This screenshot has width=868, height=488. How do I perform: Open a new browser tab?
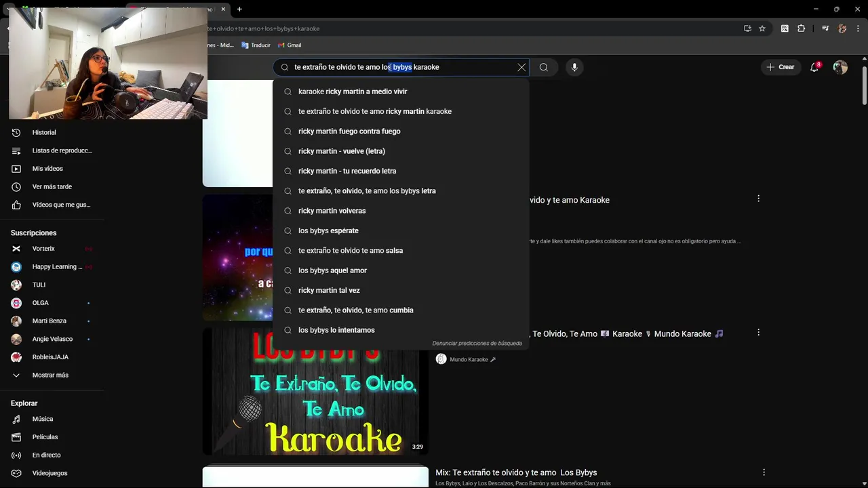[239, 9]
